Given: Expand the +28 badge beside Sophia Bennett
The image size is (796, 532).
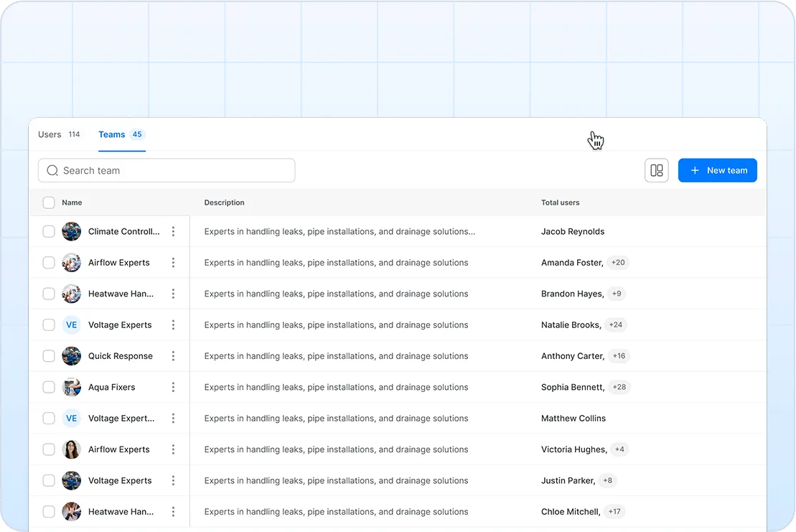Looking at the screenshot, I should click(619, 387).
